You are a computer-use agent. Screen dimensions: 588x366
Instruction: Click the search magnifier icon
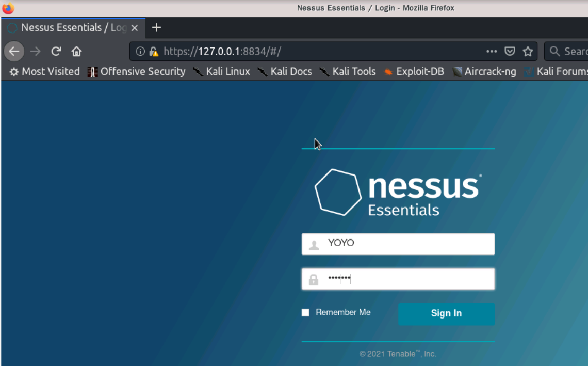tap(554, 52)
